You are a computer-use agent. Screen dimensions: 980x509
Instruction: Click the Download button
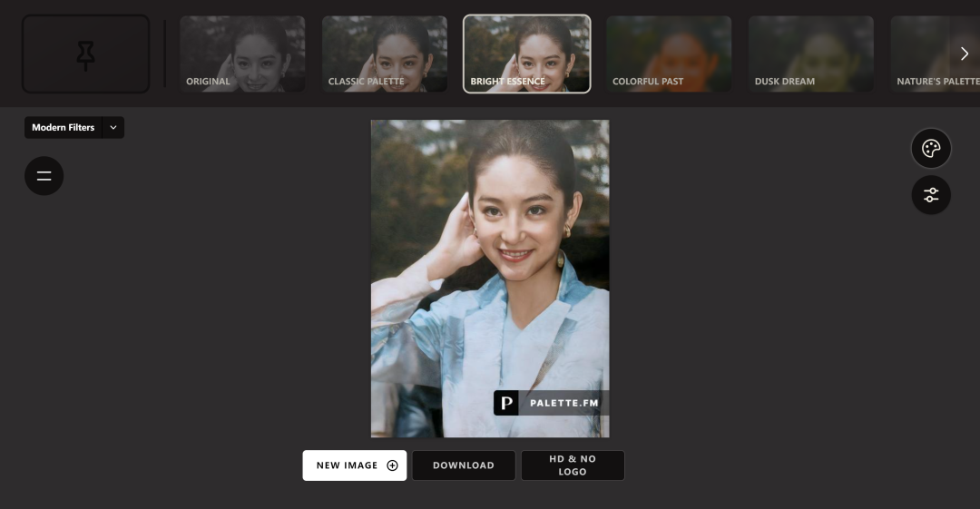coord(464,465)
